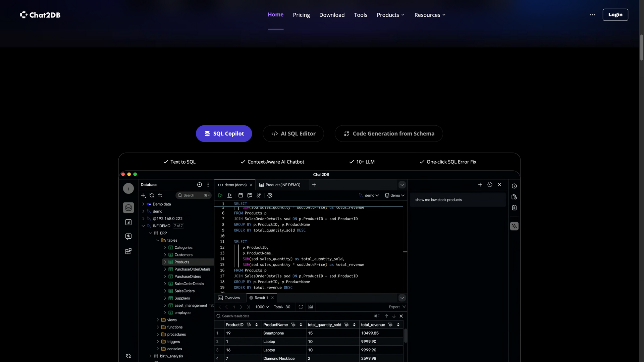Filter the ProductID column
Screen dimensions: 644x362
[249, 325]
